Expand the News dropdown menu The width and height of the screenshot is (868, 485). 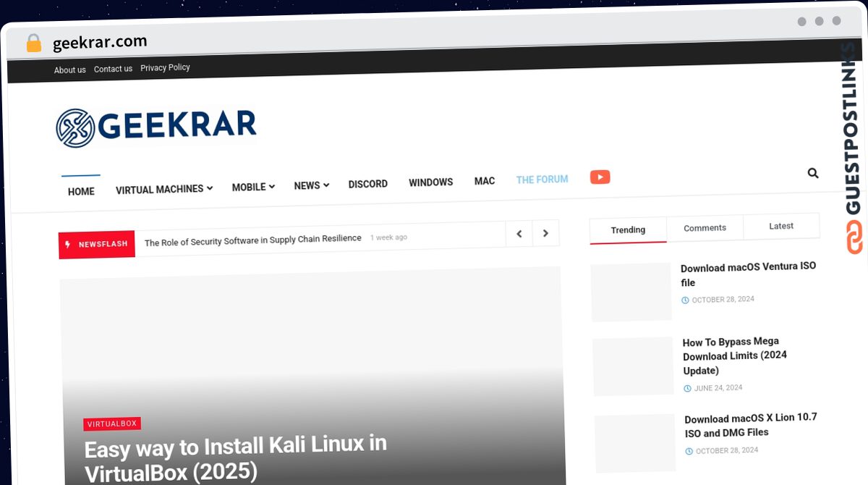click(x=312, y=185)
